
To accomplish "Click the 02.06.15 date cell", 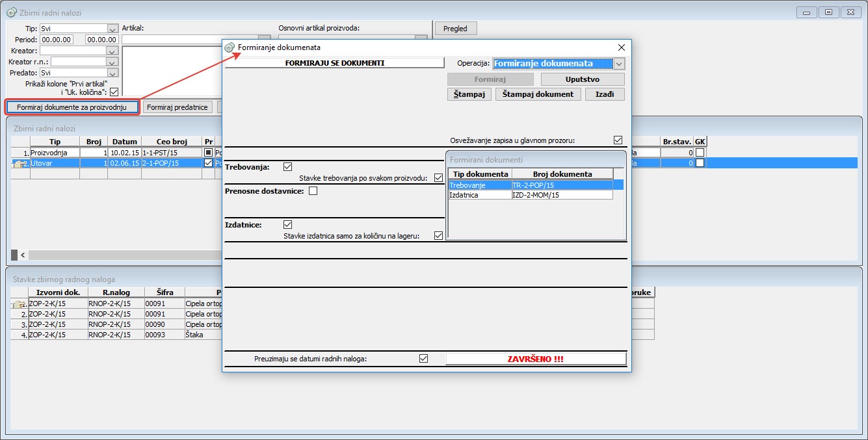I will point(124,163).
